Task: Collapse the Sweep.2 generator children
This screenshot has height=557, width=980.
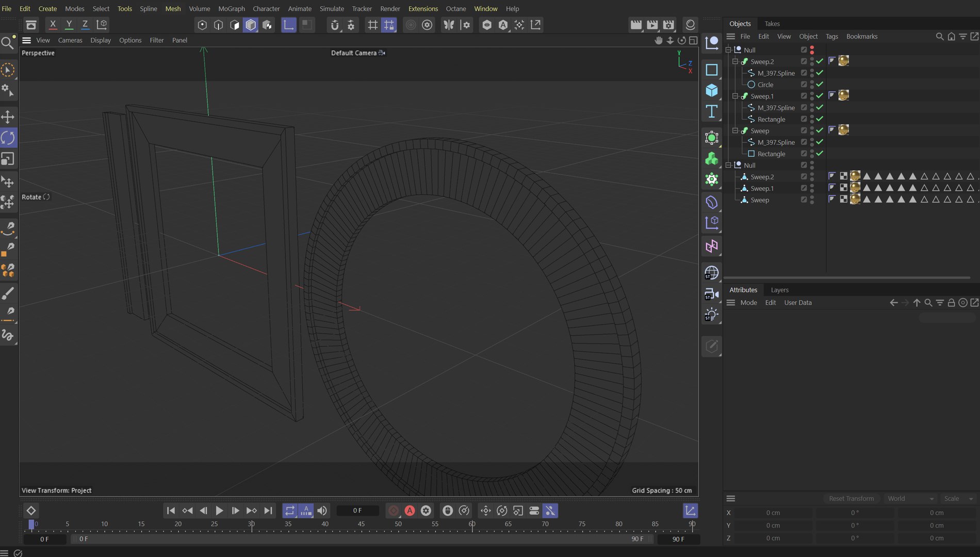Action: tap(736, 61)
